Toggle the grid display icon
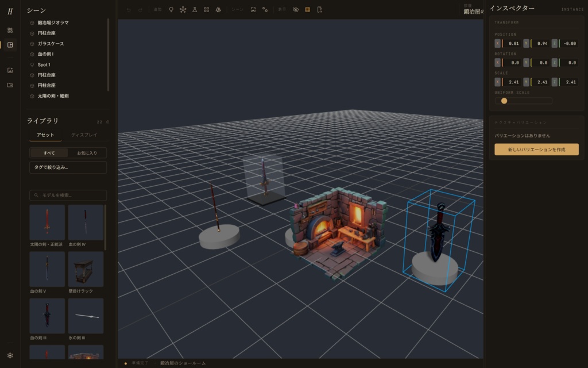 click(308, 10)
